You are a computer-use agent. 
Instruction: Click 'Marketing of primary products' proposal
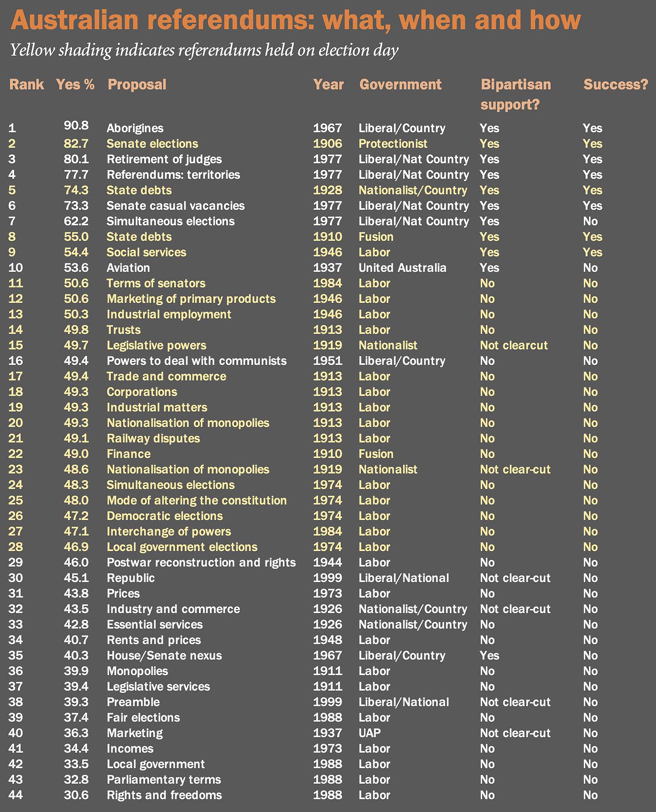191,299
